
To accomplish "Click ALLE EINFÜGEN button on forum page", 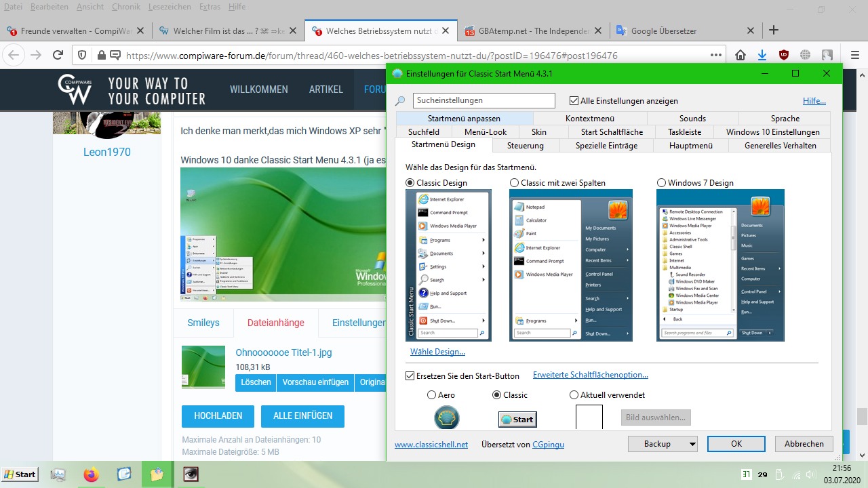I will pos(302,416).
